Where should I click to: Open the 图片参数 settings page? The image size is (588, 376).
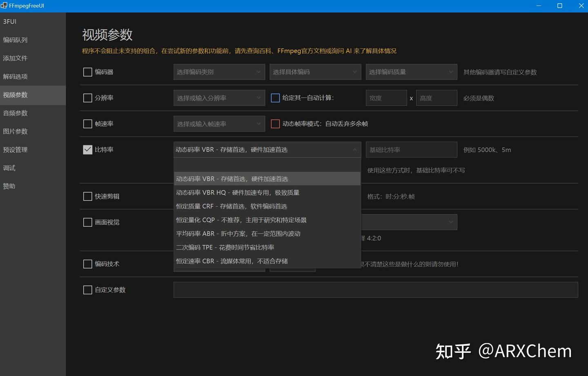(15, 131)
